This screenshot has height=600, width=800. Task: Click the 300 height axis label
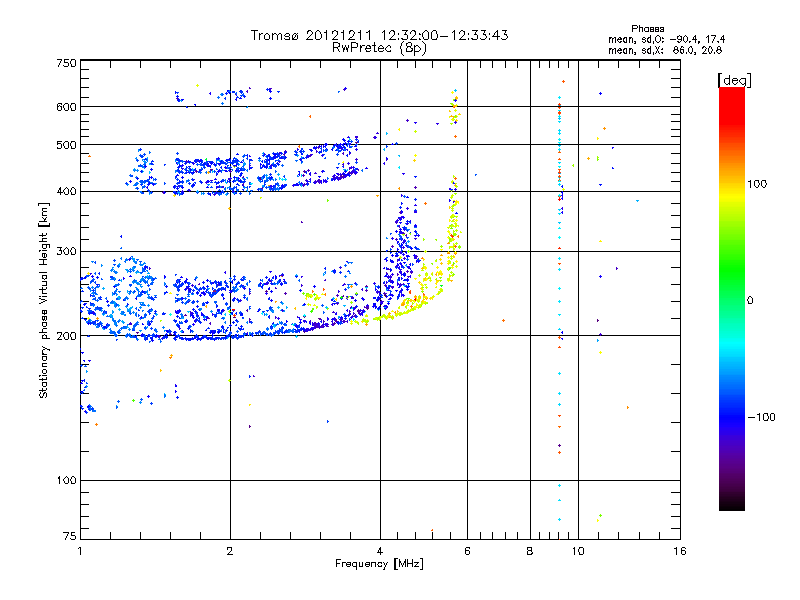click(x=66, y=252)
